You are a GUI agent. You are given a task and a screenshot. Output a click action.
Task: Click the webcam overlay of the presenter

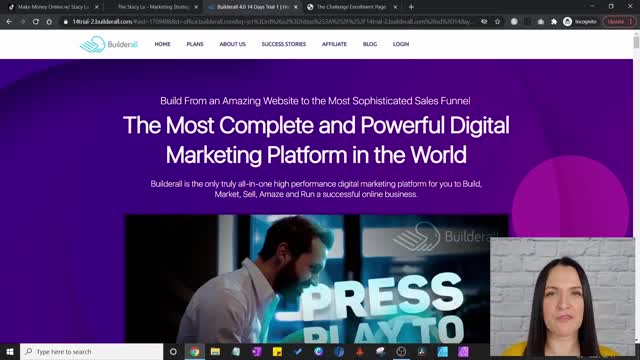[562, 297]
